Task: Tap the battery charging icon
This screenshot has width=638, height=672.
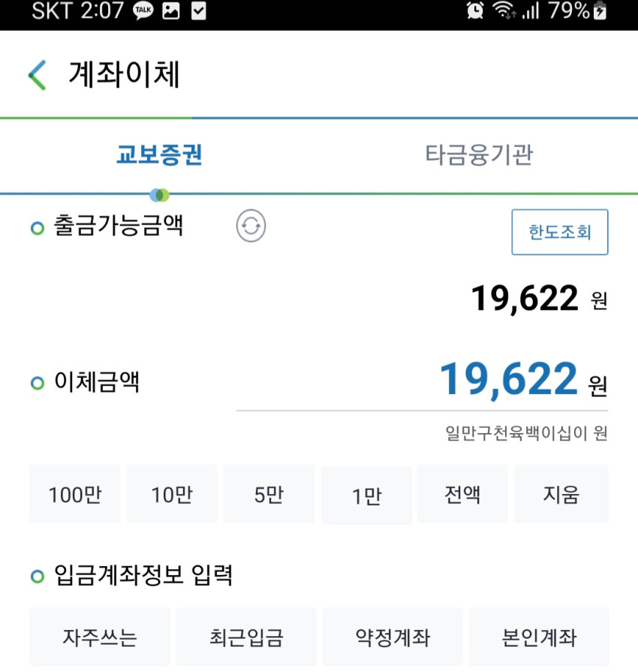Action: (600, 11)
